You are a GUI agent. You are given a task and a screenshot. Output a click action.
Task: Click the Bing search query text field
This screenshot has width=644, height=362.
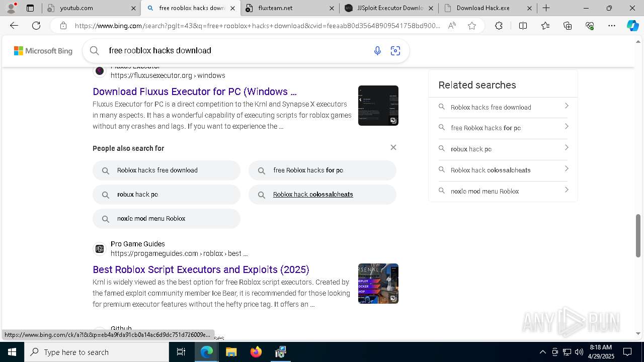pyautogui.click(x=236, y=50)
